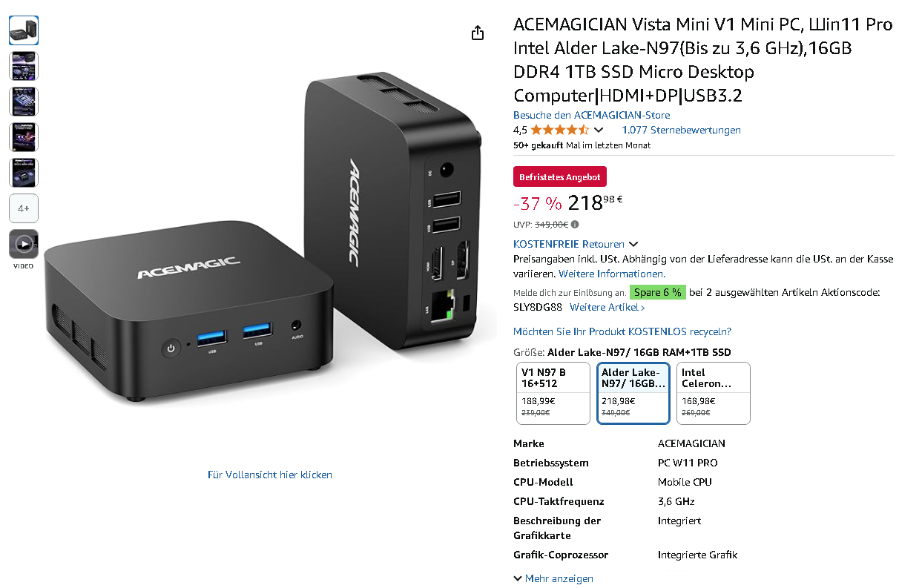Show the second product thumbnail image
Viewport: 899px width, 588px height.
click(24, 66)
